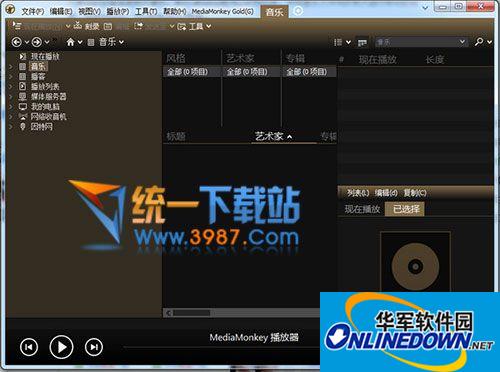Open the 编辑(d) menu in Now Playing panel

click(x=386, y=193)
